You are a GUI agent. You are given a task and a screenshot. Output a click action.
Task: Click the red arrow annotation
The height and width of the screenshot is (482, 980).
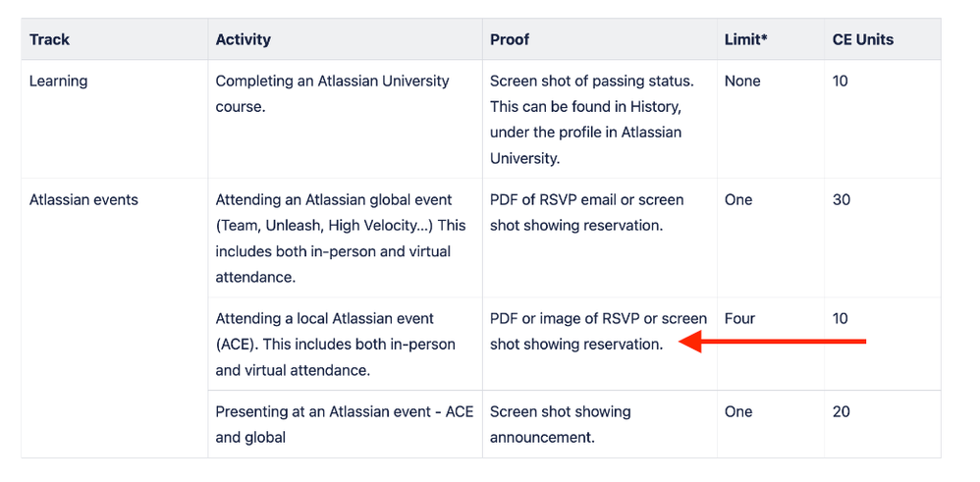coord(772,342)
